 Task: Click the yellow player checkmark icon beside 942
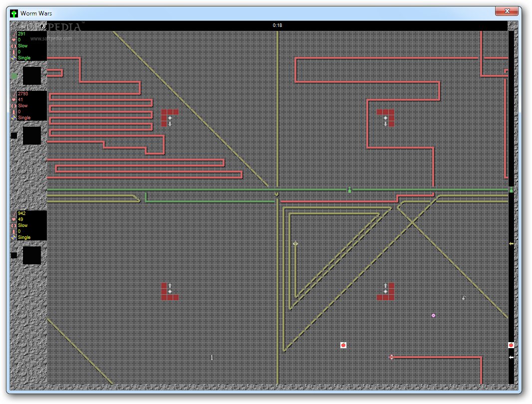[14, 213]
